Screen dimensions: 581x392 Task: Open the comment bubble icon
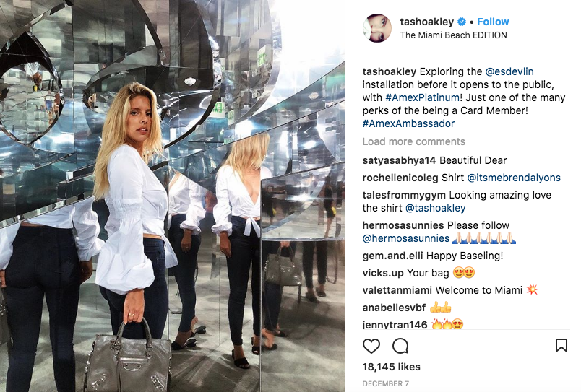tap(400, 346)
